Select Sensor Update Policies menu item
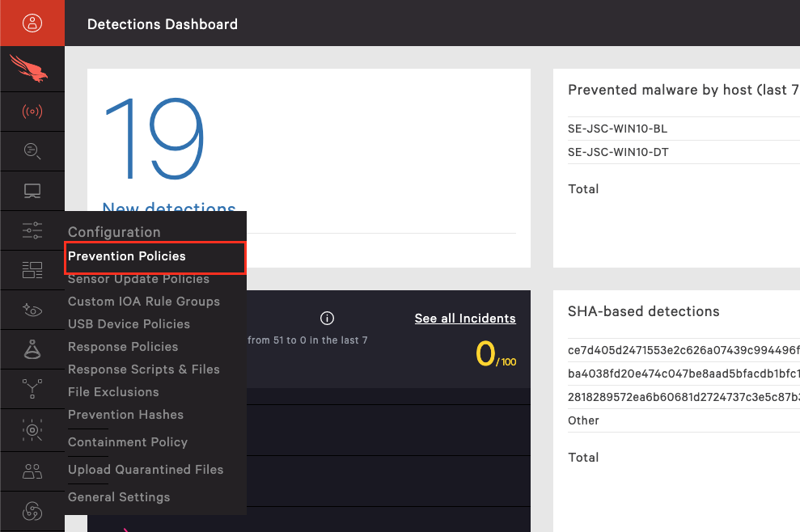Image resolution: width=800 pixels, height=532 pixels. click(x=139, y=279)
